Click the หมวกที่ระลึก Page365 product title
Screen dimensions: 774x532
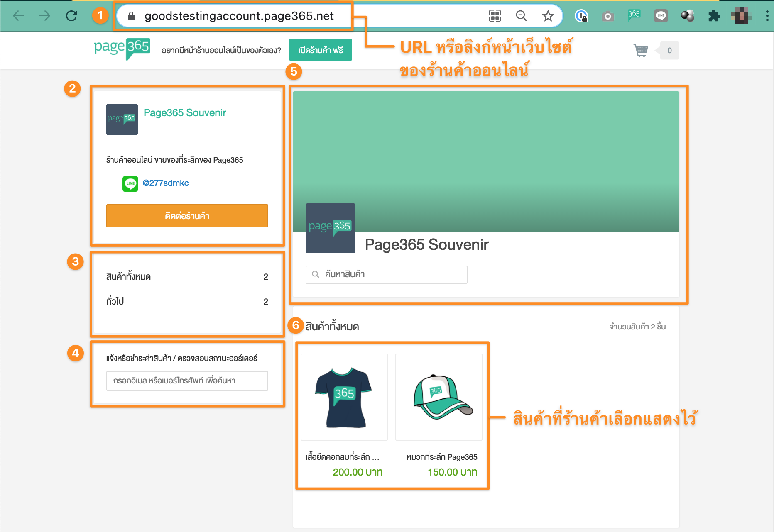[442, 457]
